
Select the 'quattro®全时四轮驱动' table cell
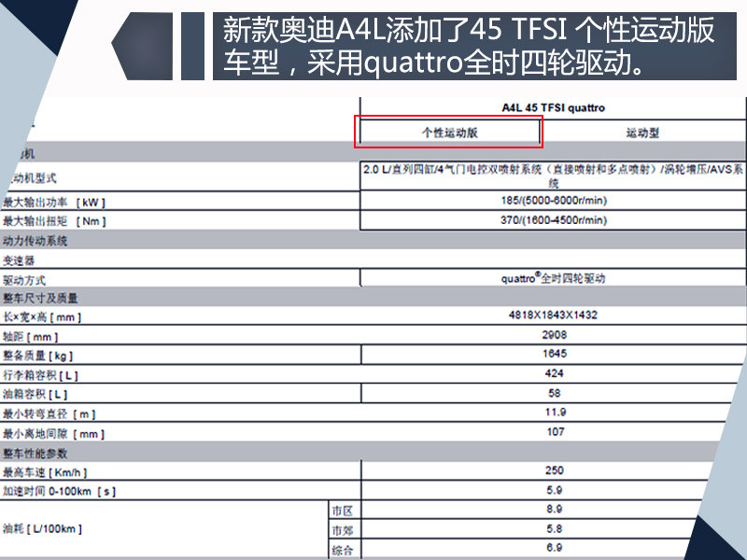tap(553, 278)
